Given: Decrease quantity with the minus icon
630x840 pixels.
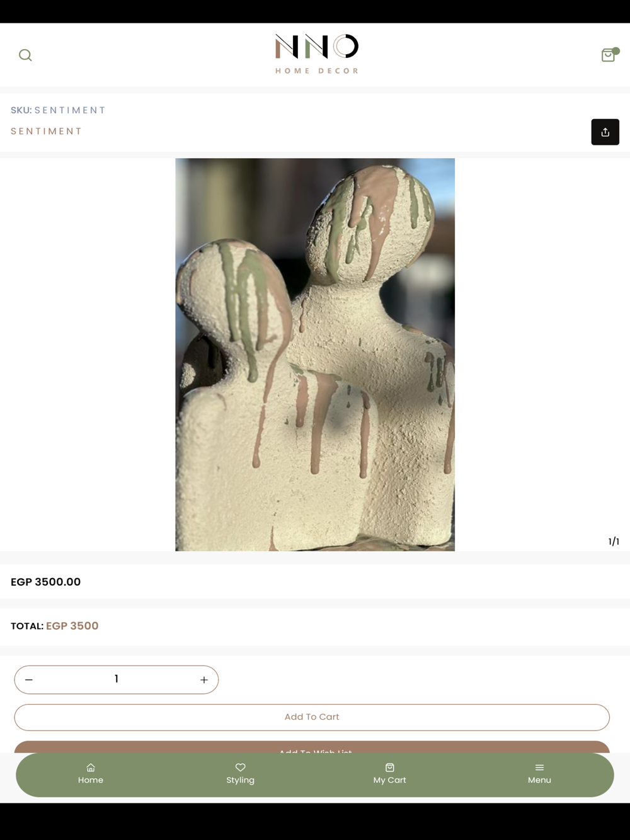Looking at the screenshot, I should [29, 680].
